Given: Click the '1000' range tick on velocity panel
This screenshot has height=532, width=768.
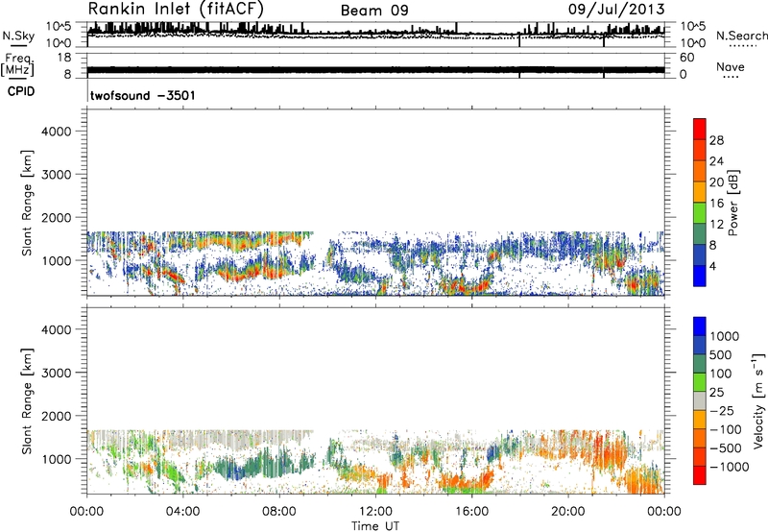Looking at the screenshot, I should (56, 459).
